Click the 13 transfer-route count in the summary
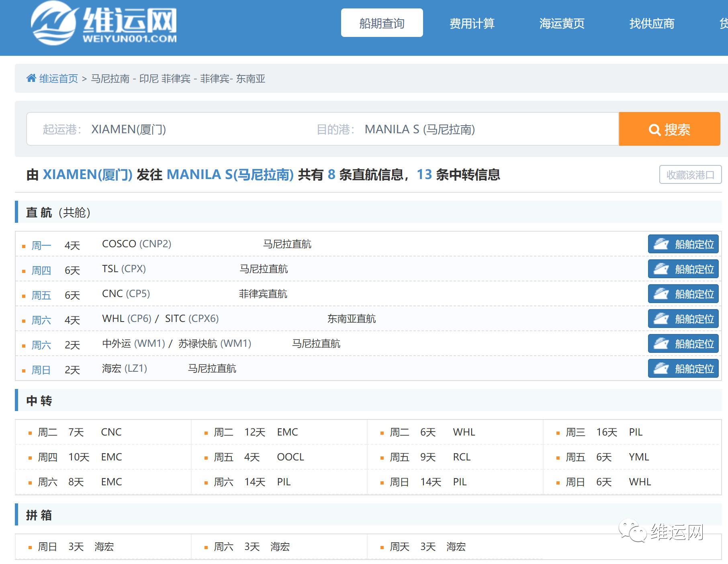 (x=424, y=174)
